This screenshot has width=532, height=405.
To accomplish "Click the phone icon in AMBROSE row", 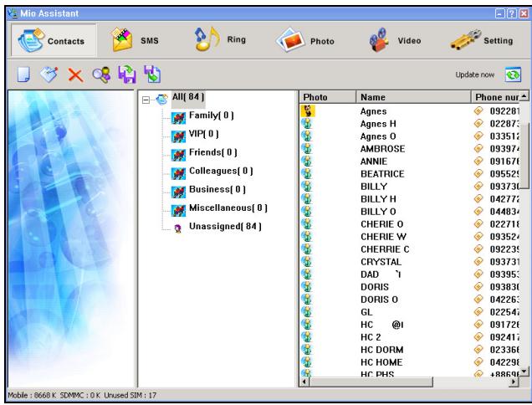I will [x=478, y=148].
